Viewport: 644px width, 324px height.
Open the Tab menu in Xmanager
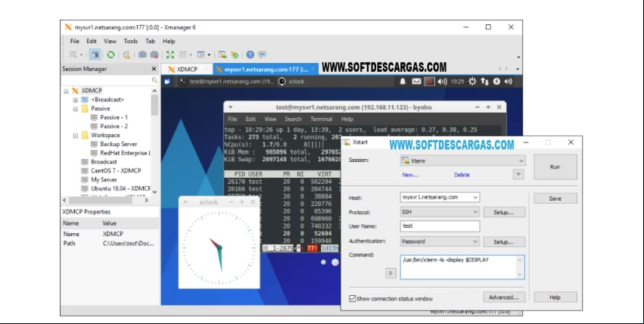coord(150,41)
